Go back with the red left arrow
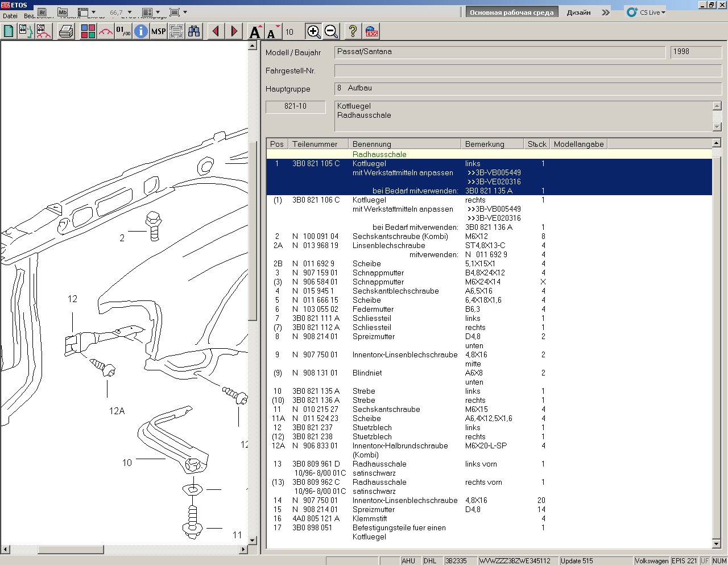728x565 pixels. coord(216,31)
